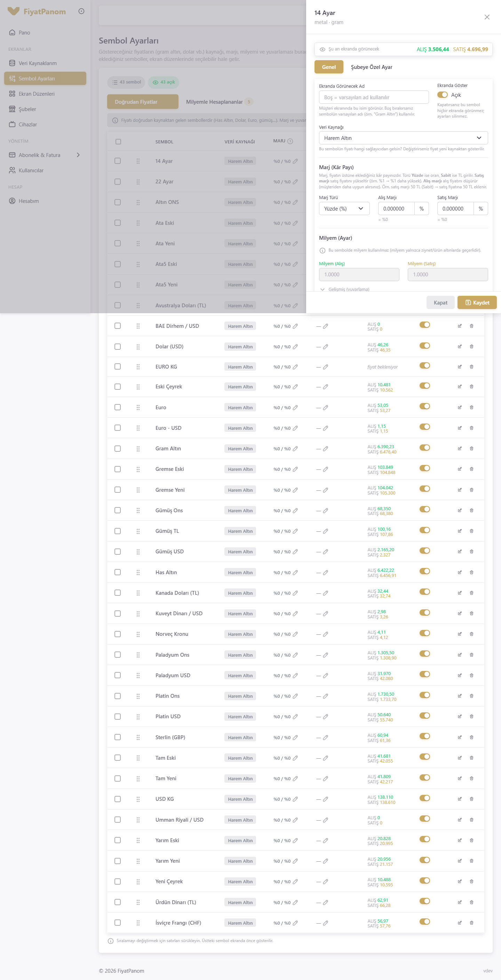Expand Abonelik & Fatura submenu

(45, 155)
